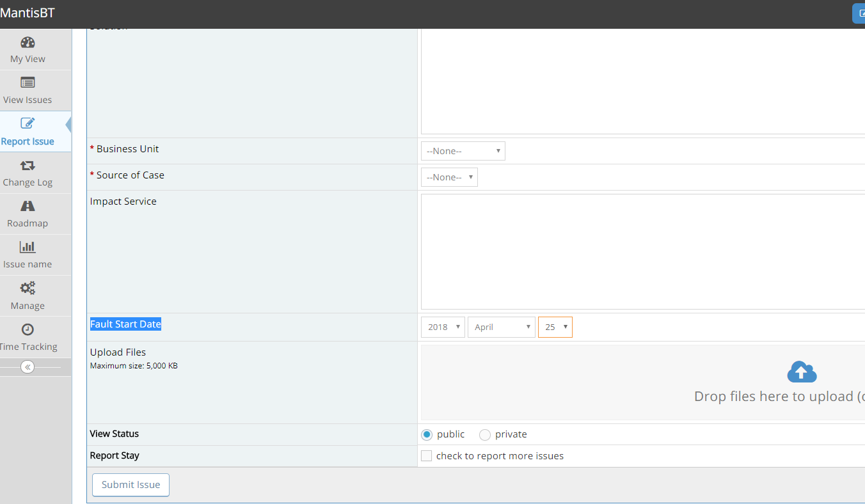
Task: Click the MantisBT header title link
Action: pyautogui.click(x=28, y=13)
